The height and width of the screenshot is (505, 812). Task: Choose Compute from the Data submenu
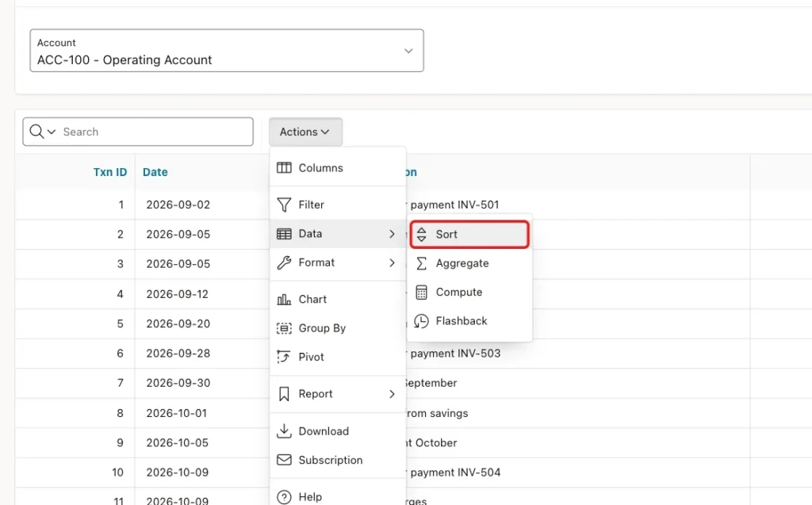pos(469,292)
